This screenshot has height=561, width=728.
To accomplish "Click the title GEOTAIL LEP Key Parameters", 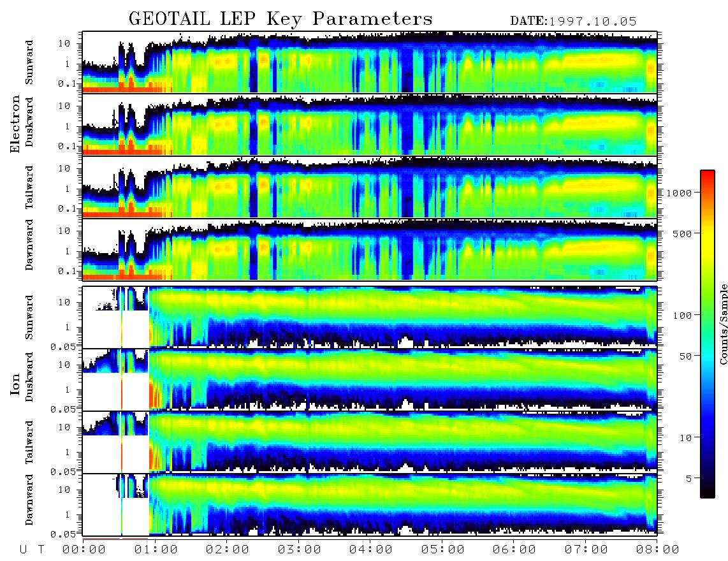I will pyautogui.click(x=280, y=19).
